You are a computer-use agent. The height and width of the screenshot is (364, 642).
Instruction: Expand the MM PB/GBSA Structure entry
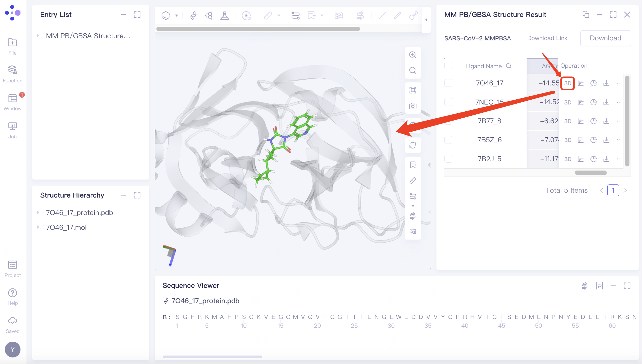(38, 36)
